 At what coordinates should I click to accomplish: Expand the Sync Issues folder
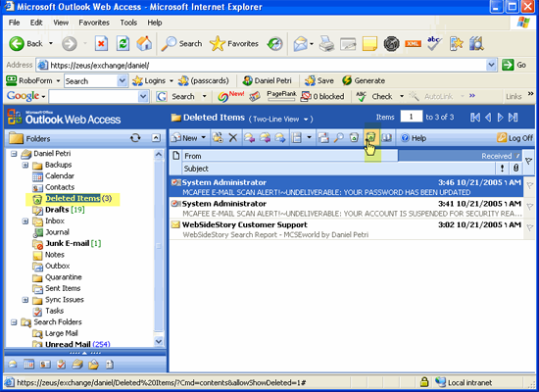(25, 300)
